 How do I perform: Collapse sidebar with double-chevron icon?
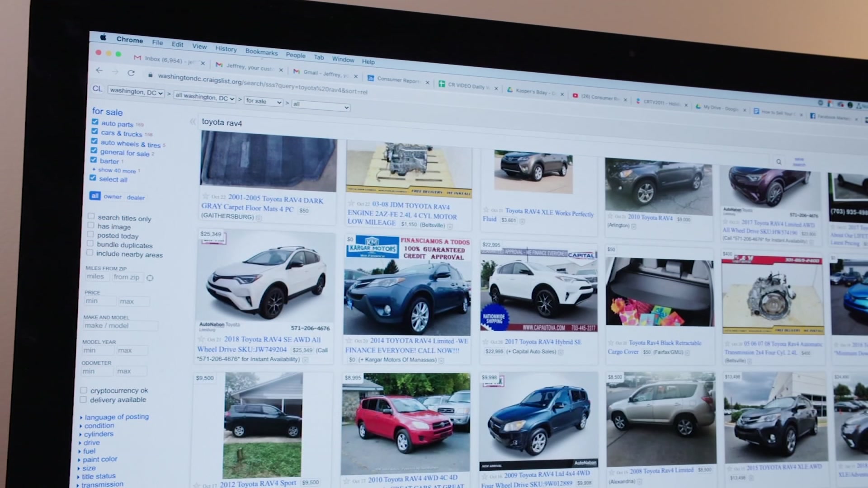(193, 122)
